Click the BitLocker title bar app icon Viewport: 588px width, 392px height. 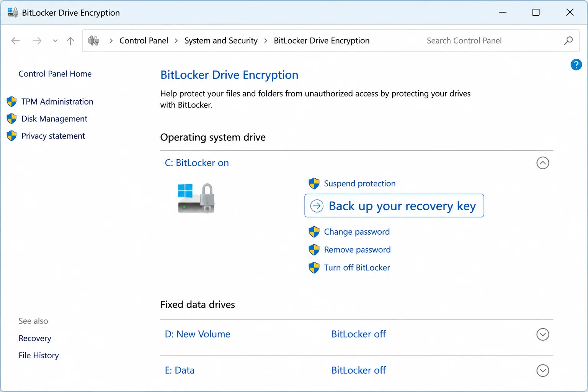[x=13, y=13]
